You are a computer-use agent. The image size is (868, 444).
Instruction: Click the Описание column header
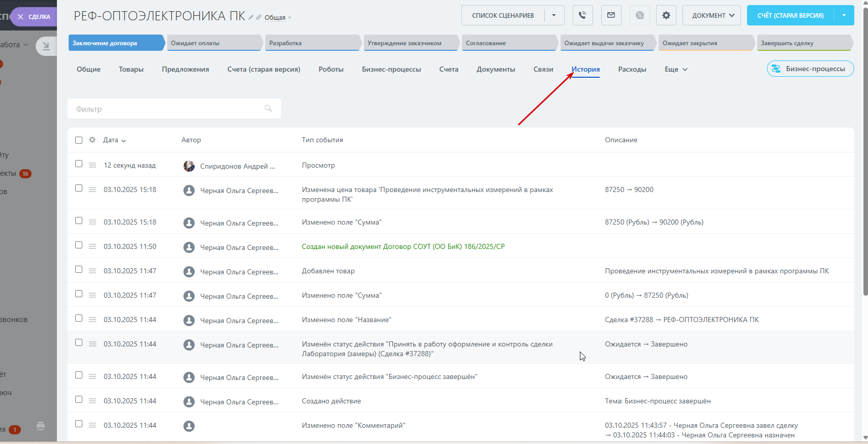pyautogui.click(x=621, y=140)
